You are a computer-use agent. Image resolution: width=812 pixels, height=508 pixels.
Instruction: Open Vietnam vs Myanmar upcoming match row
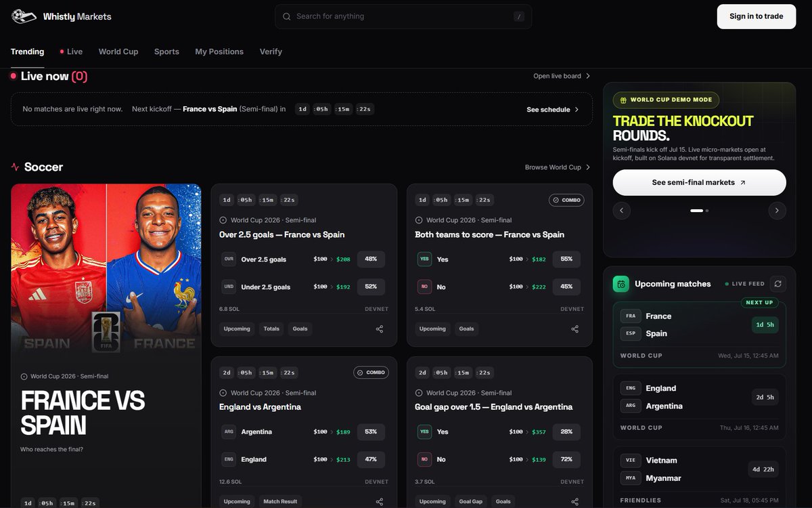point(700,477)
